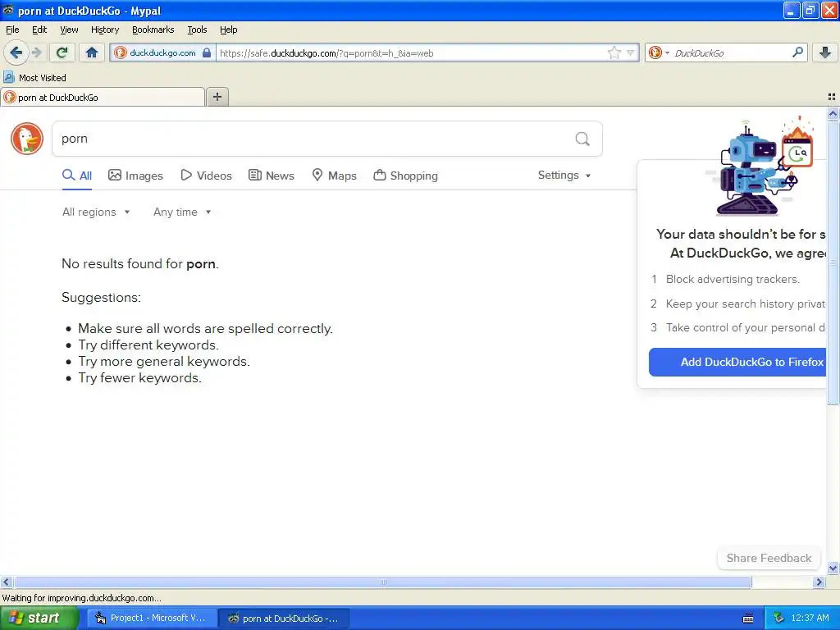Click horizontal scrollbar left arrow
The image size is (840, 630).
tap(6, 582)
